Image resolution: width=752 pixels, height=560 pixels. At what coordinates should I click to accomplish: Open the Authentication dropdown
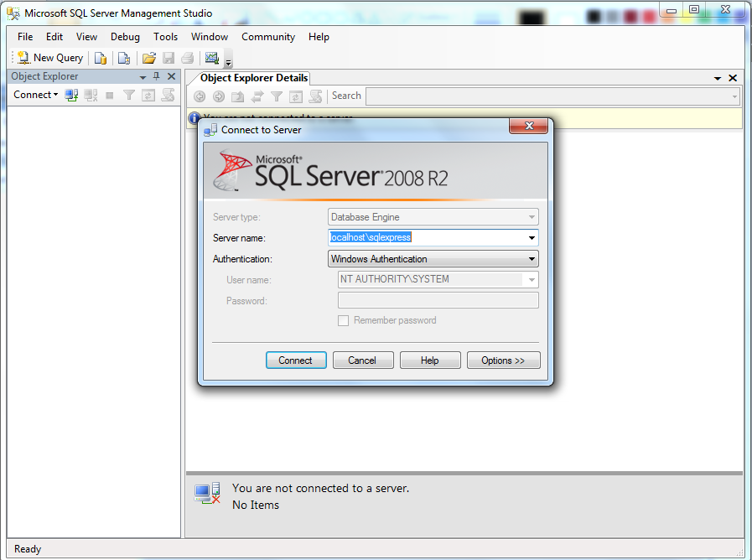[x=433, y=259]
